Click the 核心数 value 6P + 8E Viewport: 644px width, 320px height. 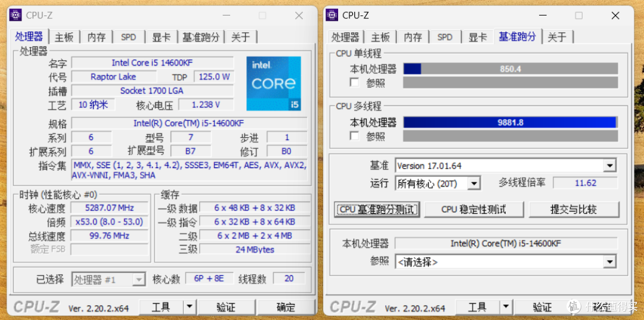click(x=209, y=278)
